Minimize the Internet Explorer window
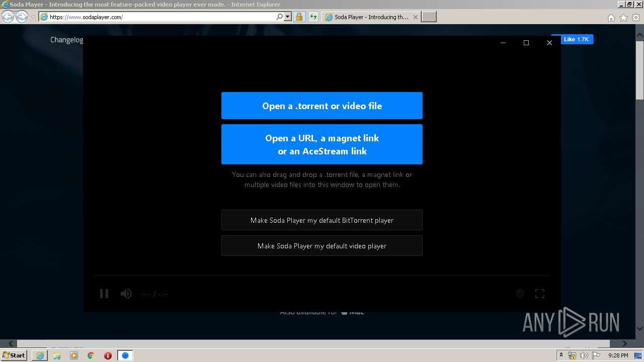The width and height of the screenshot is (644, 362). (621, 4)
